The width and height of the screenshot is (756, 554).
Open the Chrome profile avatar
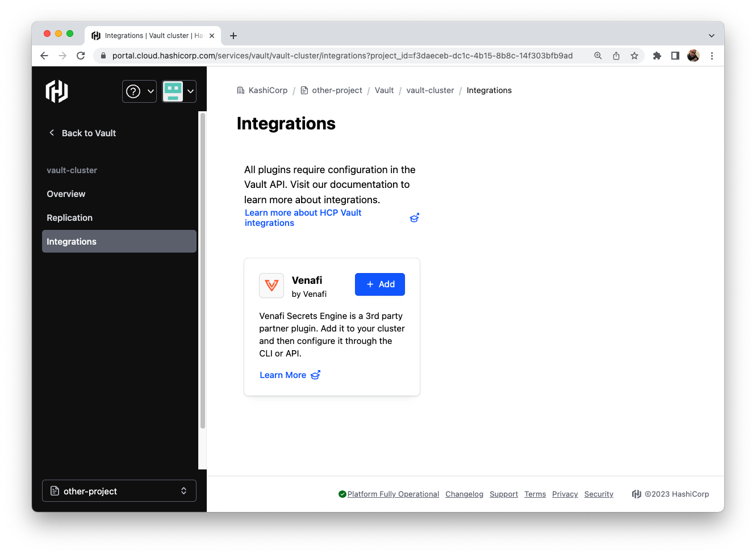693,56
